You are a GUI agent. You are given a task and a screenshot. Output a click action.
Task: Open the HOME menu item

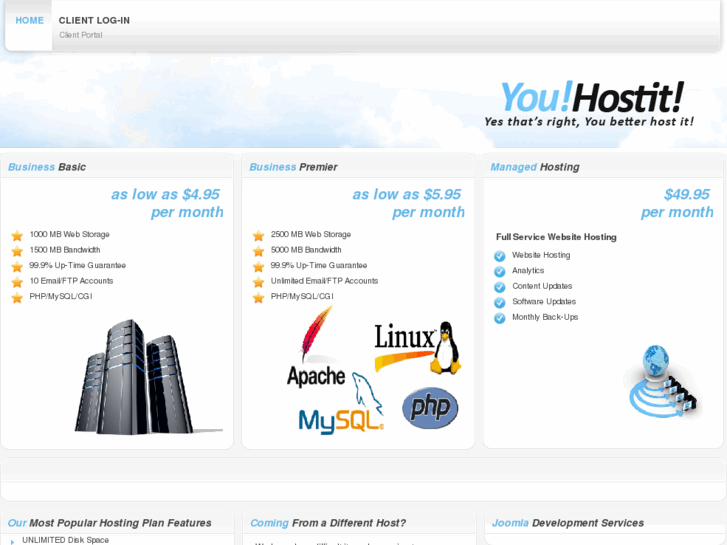tap(30, 20)
